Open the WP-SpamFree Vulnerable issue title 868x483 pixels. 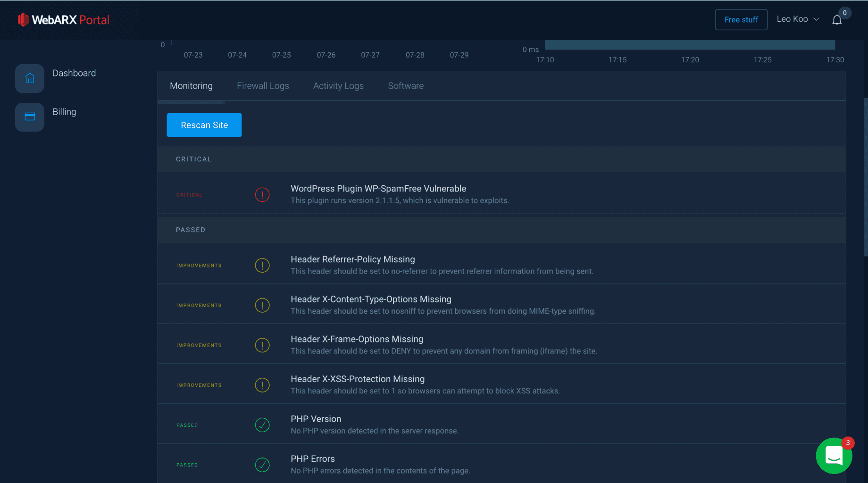[378, 189]
